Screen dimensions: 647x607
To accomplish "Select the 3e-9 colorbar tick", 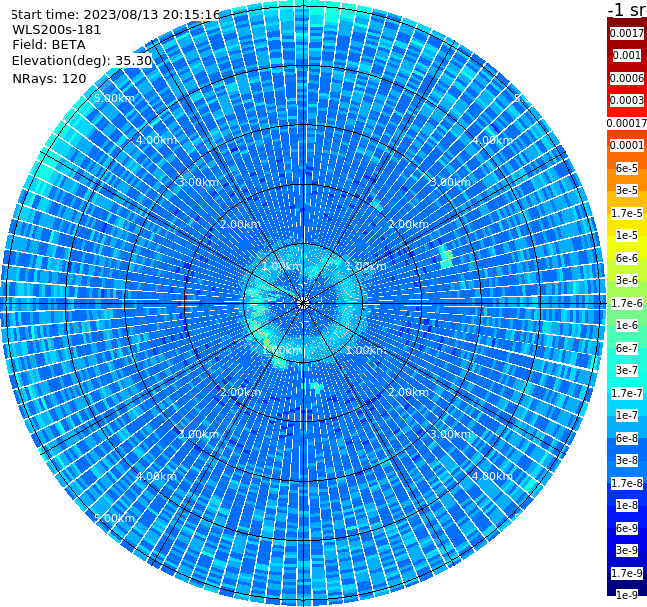I will pos(627,550).
